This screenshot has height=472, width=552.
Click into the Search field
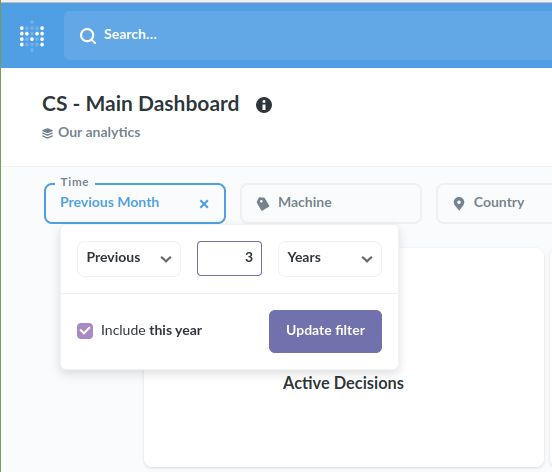pyautogui.click(x=308, y=35)
